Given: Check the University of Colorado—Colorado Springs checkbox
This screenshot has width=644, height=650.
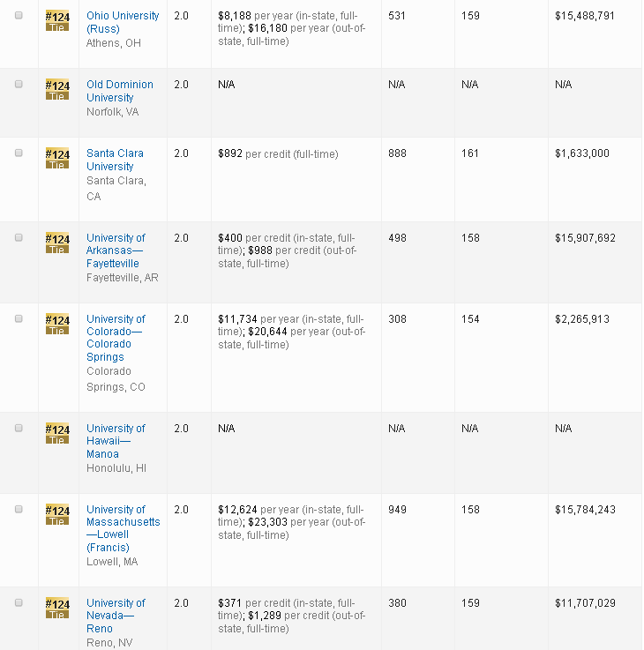Looking at the screenshot, I should (19, 318).
